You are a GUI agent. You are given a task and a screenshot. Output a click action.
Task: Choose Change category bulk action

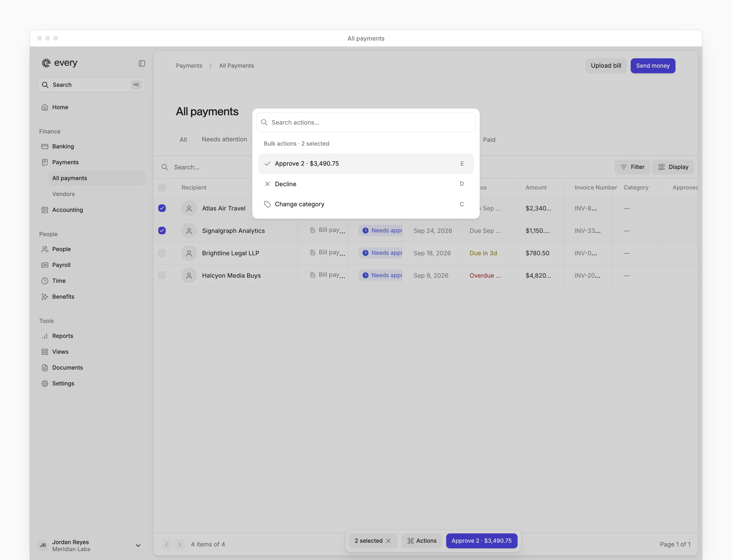pyautogui.click(x=366, y=204)
